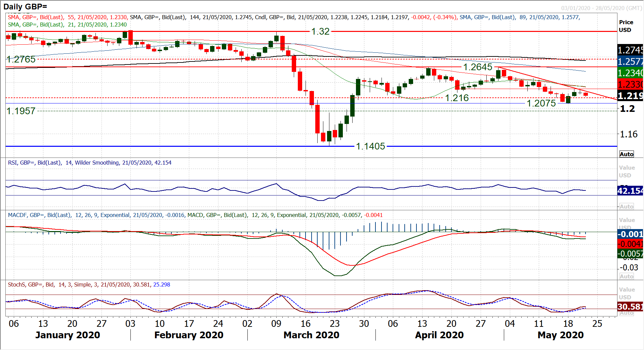Click the Auto button on the price panel

point(627,154)
